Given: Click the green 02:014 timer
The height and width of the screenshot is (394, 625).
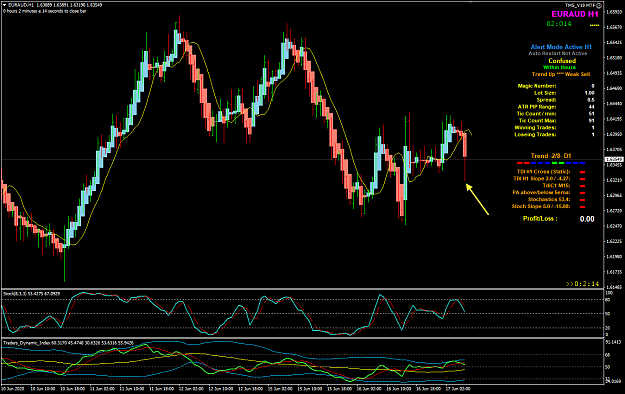Looking at the screenshot, I should tap(559, 24).
